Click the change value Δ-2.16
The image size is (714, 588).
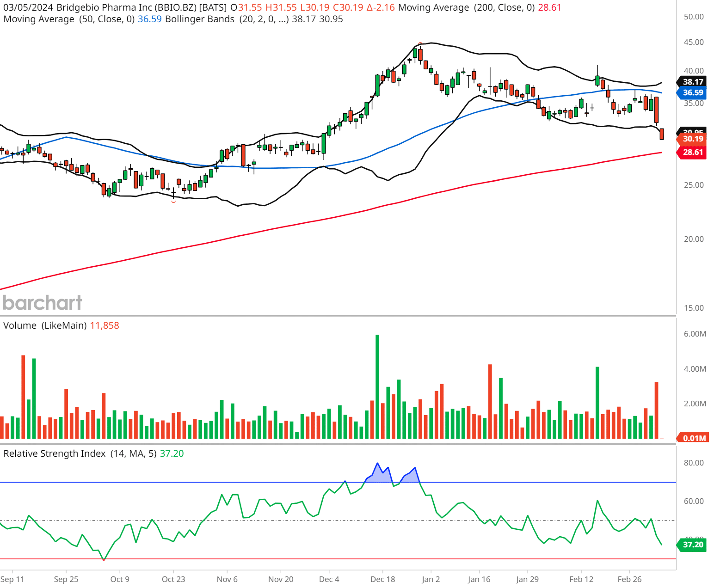pyautogui.click(x=381, y=7)
